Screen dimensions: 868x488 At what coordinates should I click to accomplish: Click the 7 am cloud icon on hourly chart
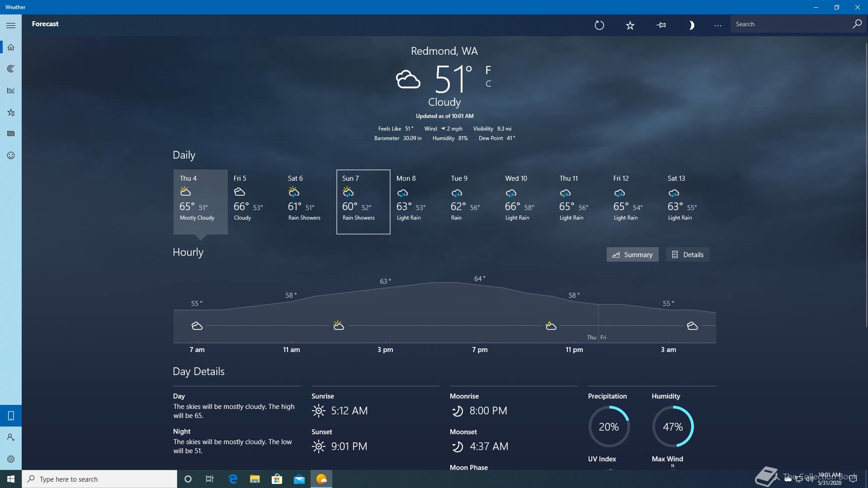coord(197,326)
